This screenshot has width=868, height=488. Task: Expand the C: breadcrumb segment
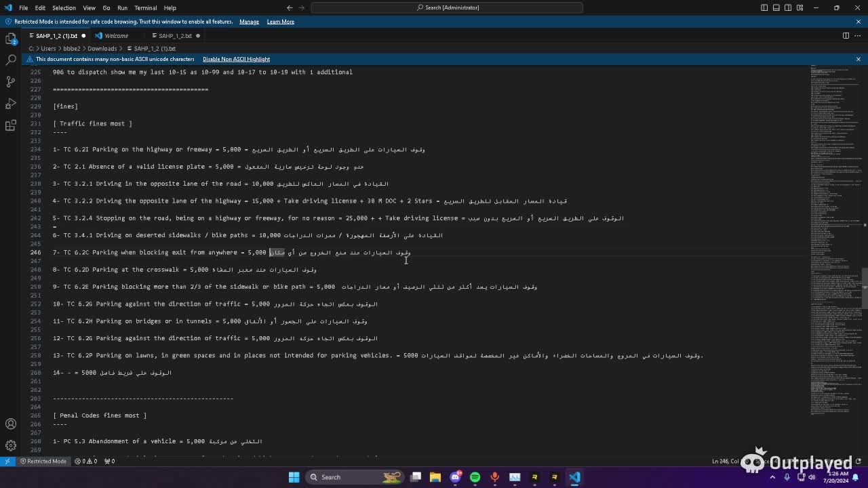(31, 49)
